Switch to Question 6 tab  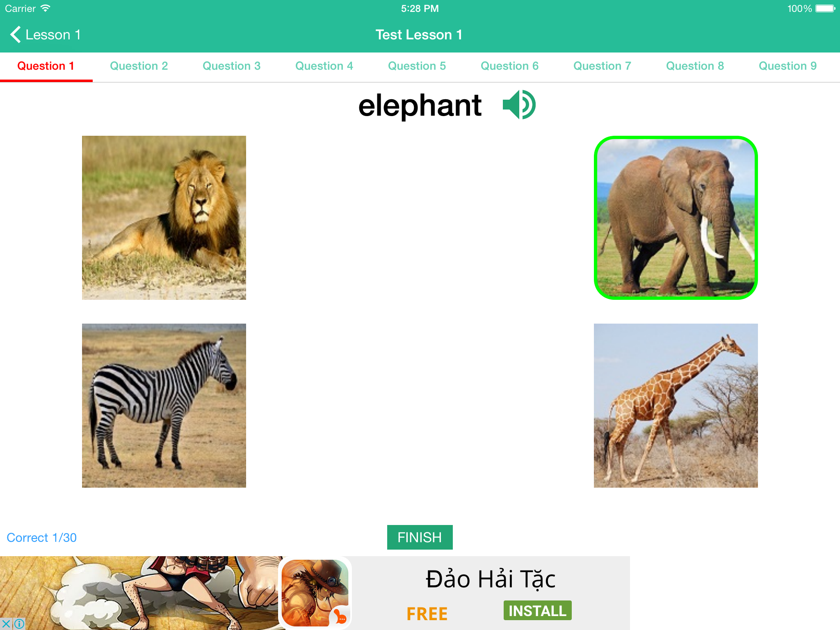click(x=509, y=66)
